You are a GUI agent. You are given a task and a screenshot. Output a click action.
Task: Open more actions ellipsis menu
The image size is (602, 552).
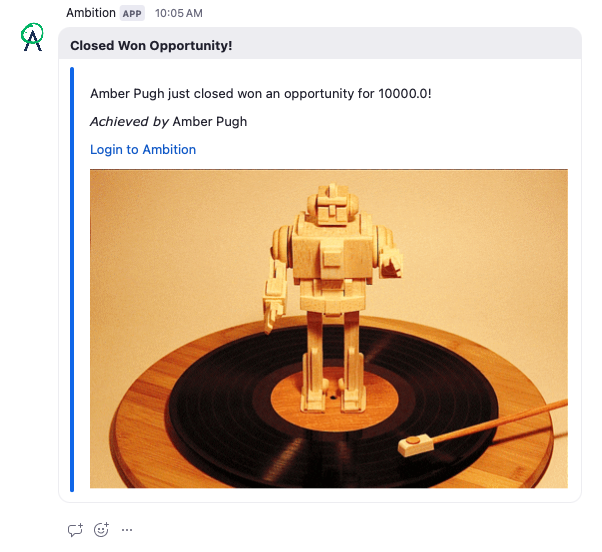[127, 530]
